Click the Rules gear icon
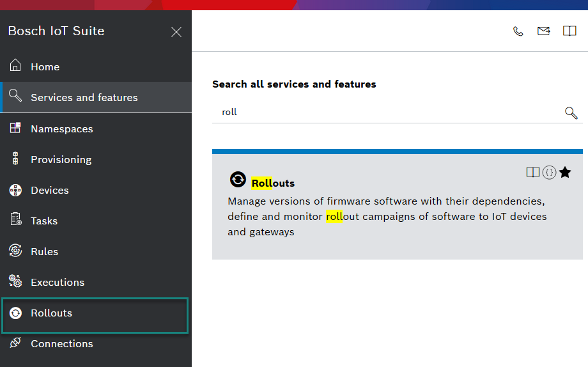 (x=15, y=250)
